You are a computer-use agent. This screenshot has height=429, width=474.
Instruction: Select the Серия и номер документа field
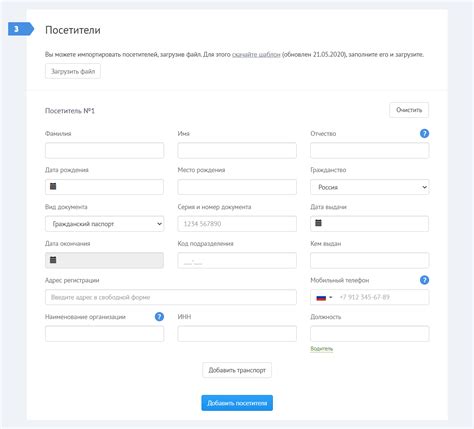237,224
